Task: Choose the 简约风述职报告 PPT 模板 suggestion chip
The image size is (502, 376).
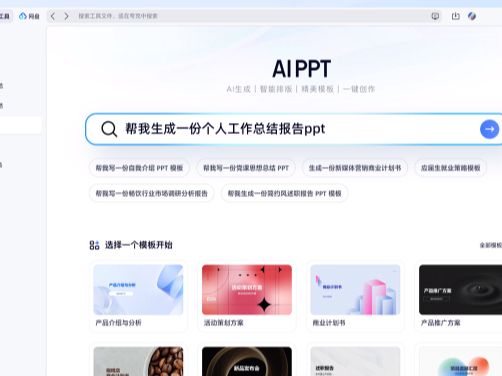Action: point(284,193)
